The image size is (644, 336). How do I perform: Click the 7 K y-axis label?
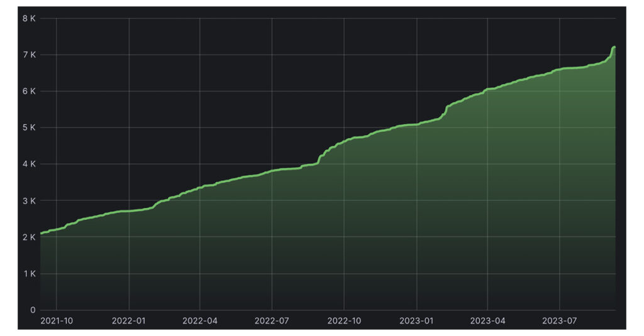click(x=29, y=55)
